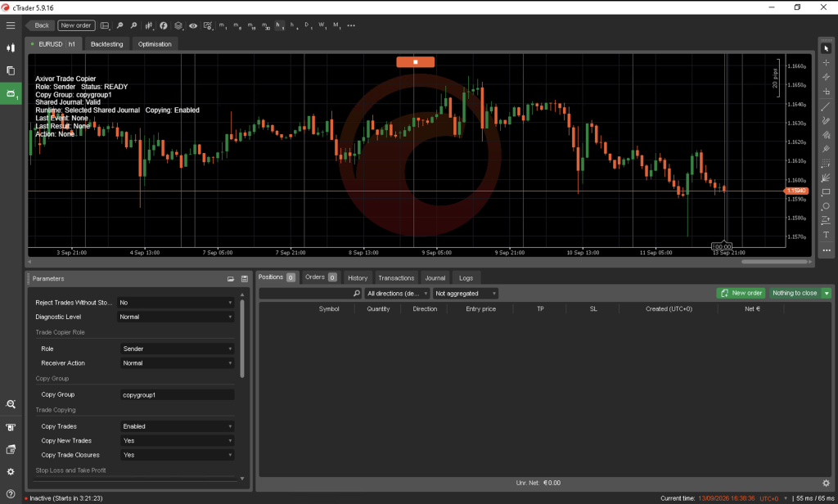The image size is (838, 504).
Task: Open Copy New Trades dropdown
Action: [178, 441]
